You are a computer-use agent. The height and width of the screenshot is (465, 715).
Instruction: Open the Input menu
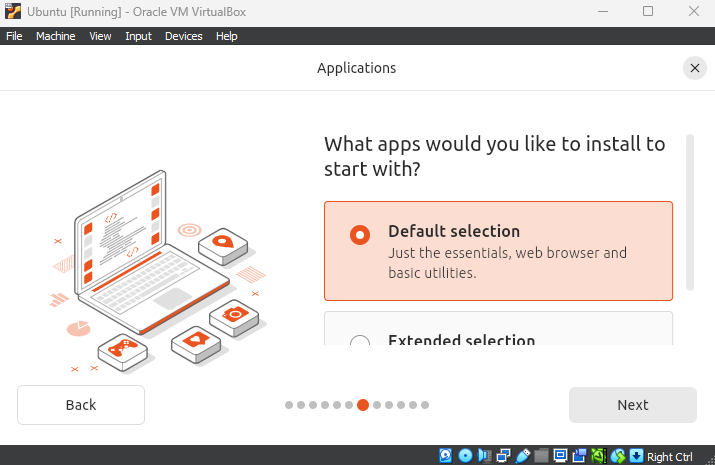138,36
